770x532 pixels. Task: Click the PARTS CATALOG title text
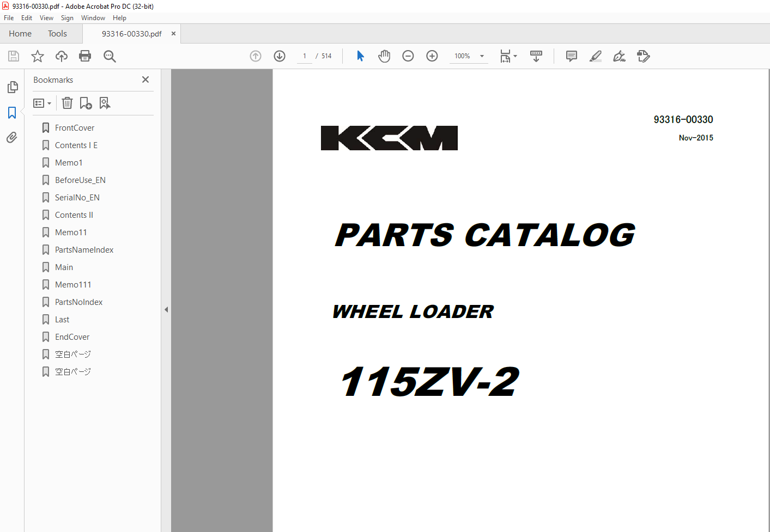click(x=485, y=235)
